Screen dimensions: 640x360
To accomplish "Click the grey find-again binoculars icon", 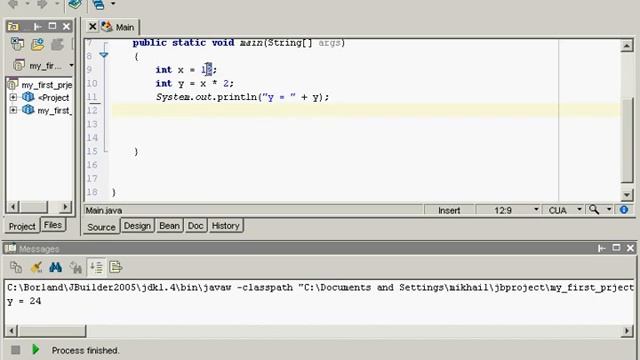I will point(76,267).
